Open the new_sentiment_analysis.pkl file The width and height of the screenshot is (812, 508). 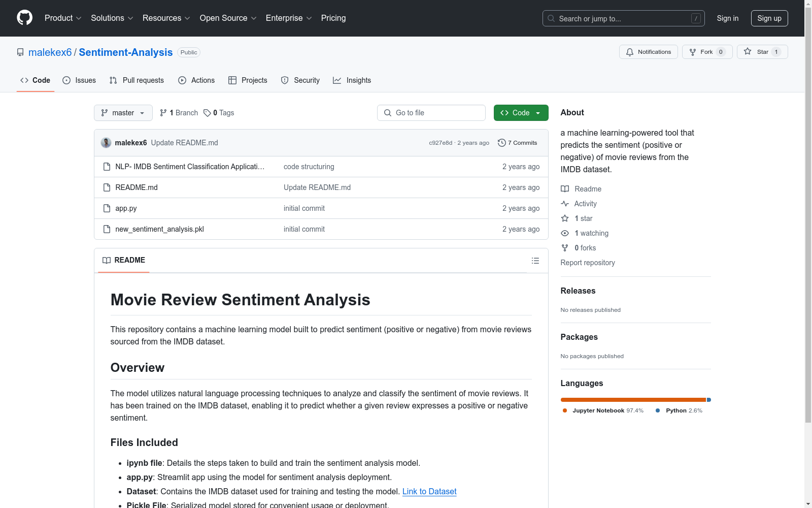click(159, 229)
